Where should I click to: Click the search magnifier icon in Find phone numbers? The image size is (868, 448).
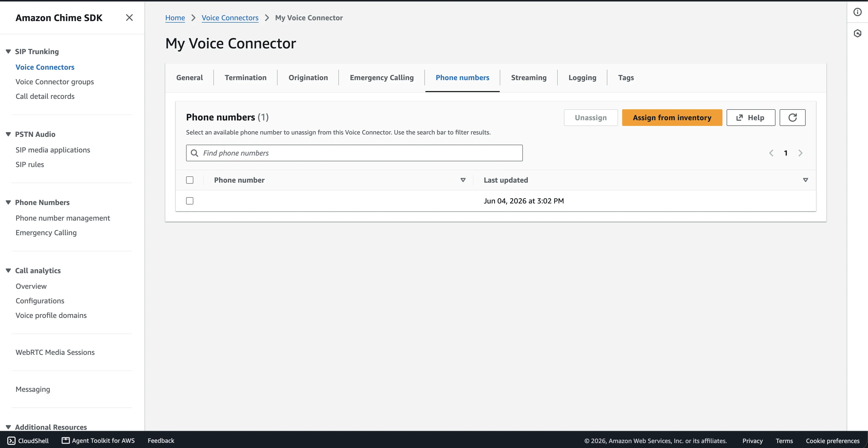point(194,153)
